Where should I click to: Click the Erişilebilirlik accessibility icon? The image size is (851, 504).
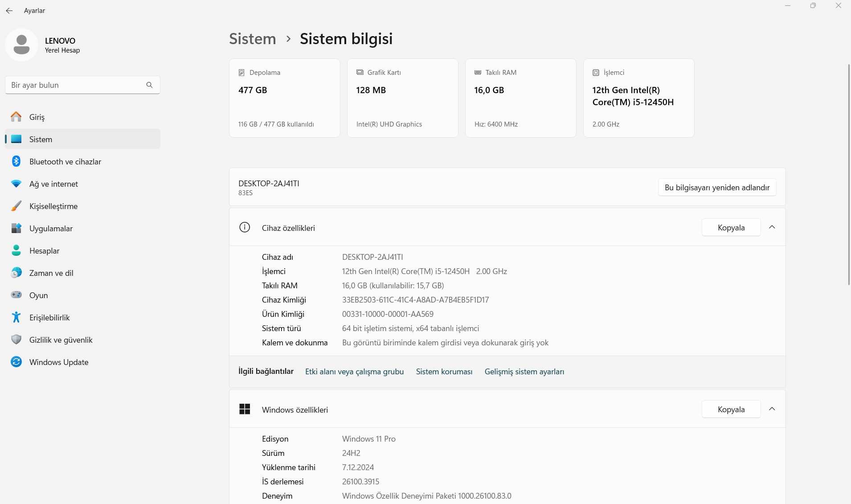point(16,317)
